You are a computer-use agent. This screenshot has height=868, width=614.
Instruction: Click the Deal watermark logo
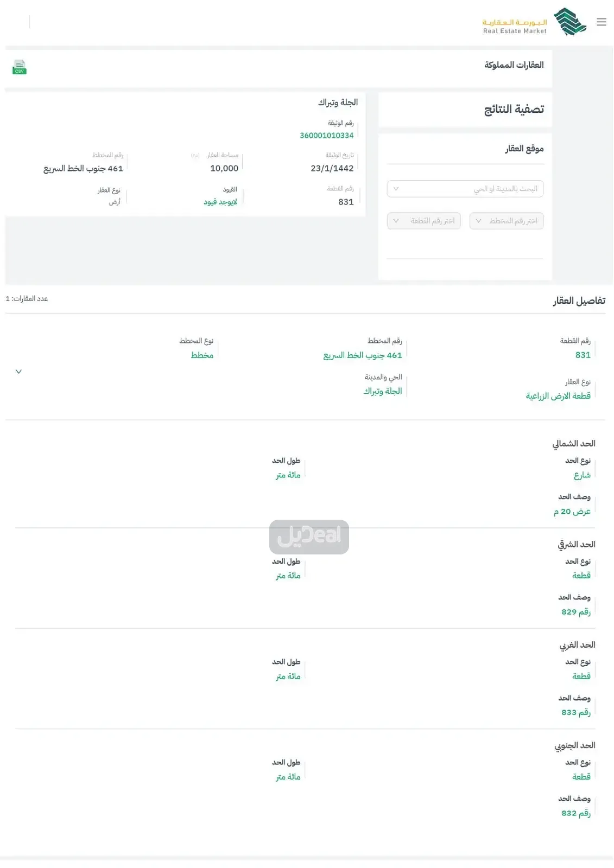pyautogui.click(x=309, y=537)
